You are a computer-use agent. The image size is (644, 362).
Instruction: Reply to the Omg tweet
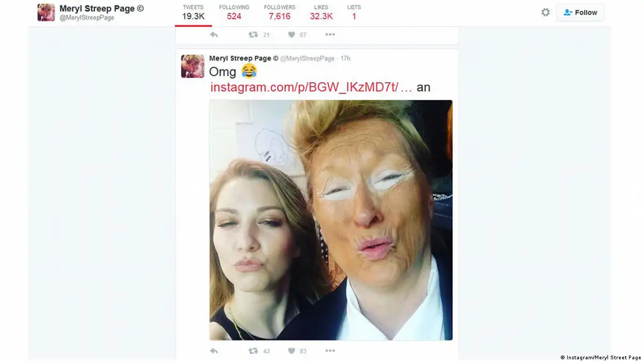[x=214, y=351]
